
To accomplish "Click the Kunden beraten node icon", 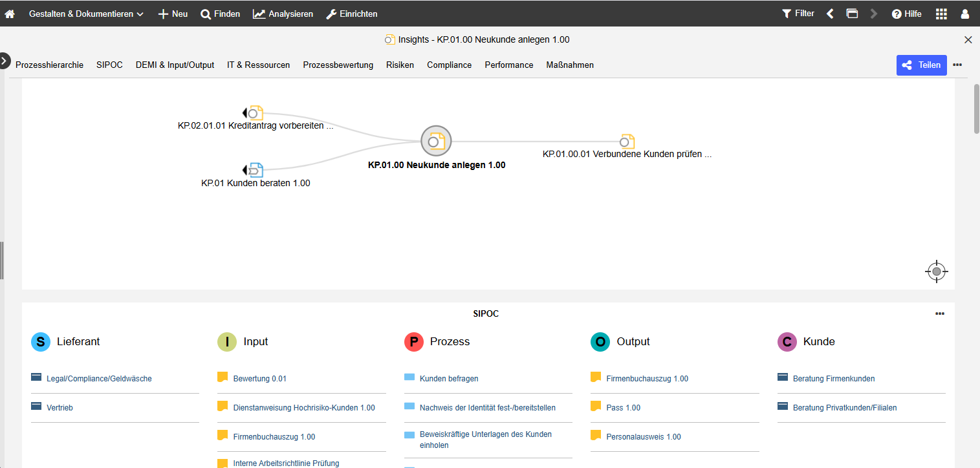I will (256, 170).
